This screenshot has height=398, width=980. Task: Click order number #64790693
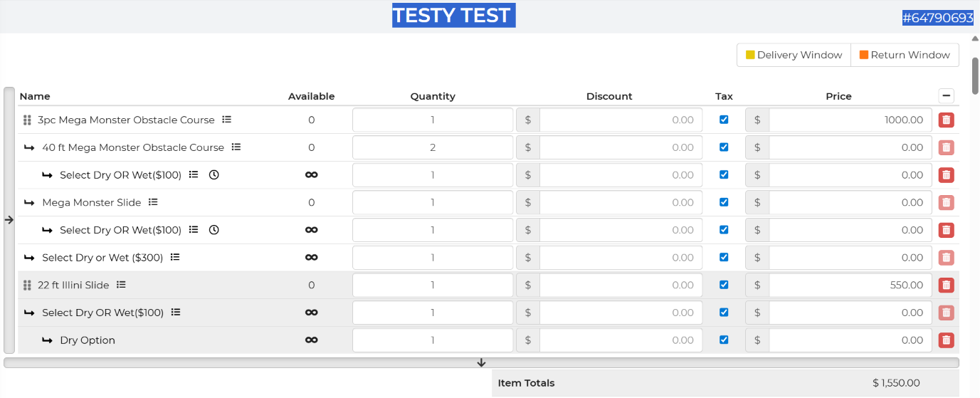tap(937, 18)
